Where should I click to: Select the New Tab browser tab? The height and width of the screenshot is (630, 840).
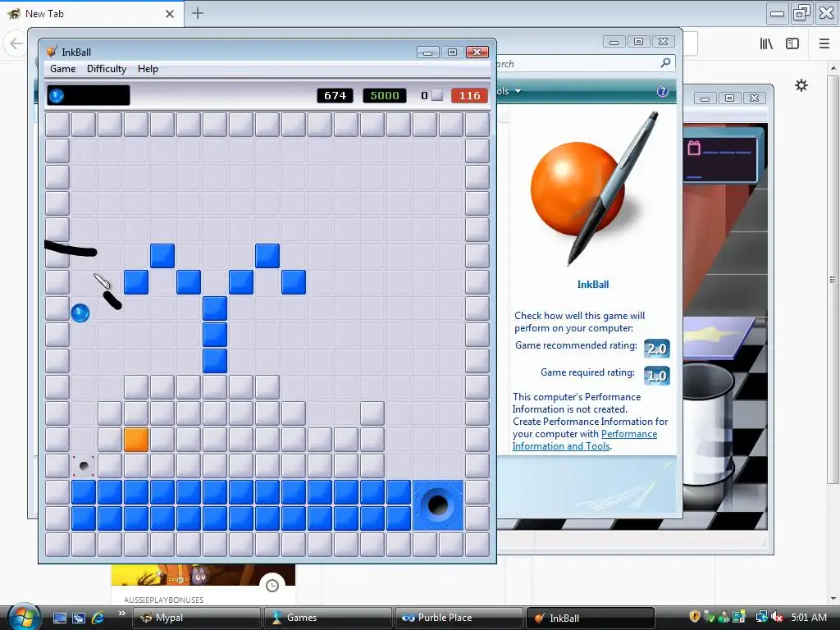[x=91, y=14]
